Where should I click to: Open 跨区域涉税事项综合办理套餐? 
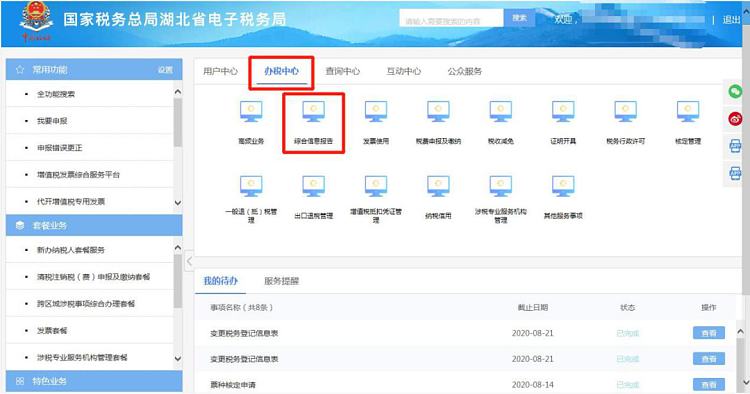point(86,303)
